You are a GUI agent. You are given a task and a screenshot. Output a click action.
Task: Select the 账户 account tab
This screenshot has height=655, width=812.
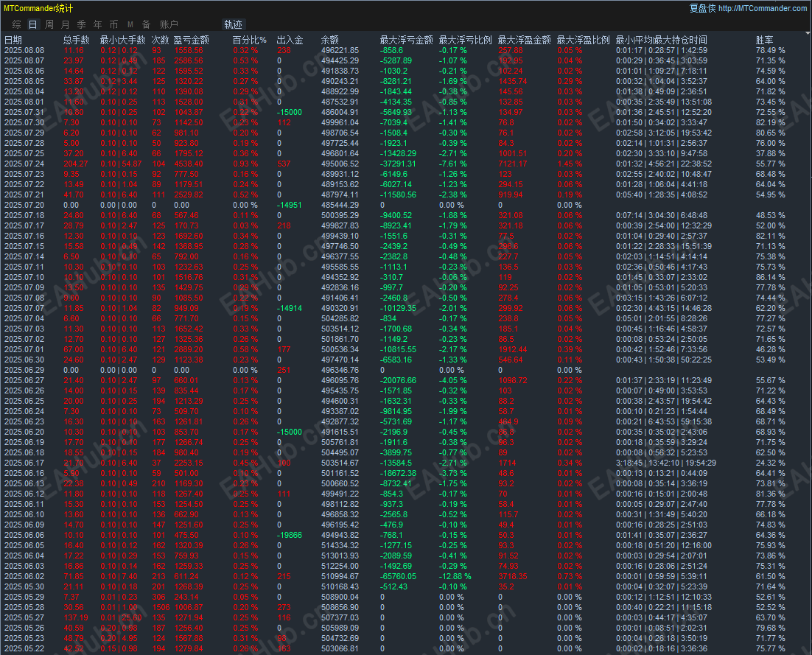[x=169, y=24]
